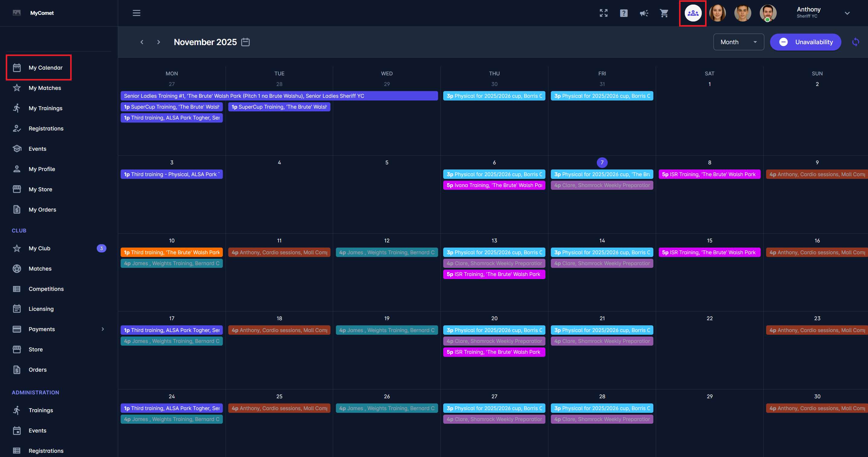Expand the Payments submenu chevron

(x=103, y=329)
